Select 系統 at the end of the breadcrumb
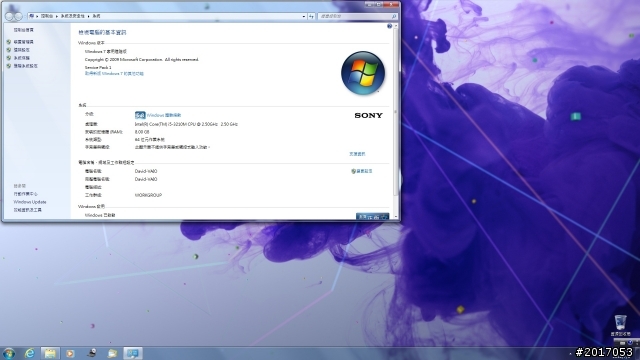The width and height of the screenshot is (640, 360). (96, 16)
